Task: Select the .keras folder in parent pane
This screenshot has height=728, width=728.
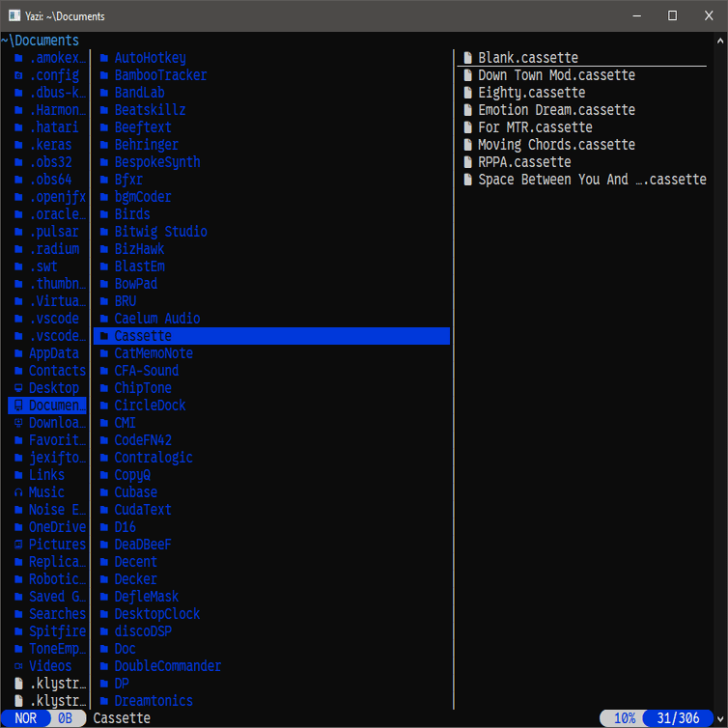Action: 47,145
